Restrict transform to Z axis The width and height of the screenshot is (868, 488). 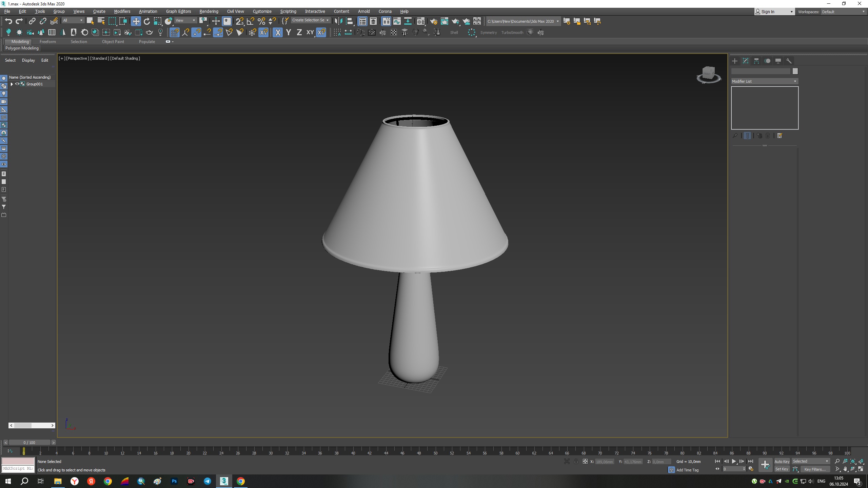[x=299, y=33]
